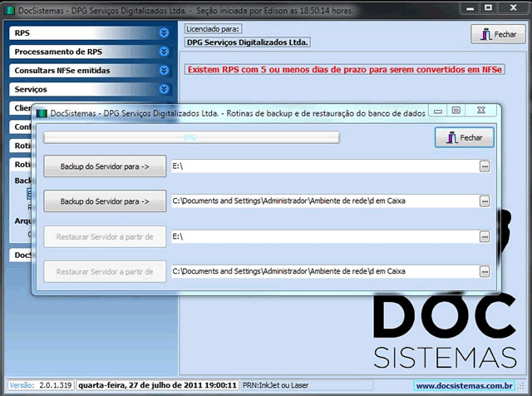Expand the Serviços panel chevron
The image size is (532, 396).
pos(165,89)
